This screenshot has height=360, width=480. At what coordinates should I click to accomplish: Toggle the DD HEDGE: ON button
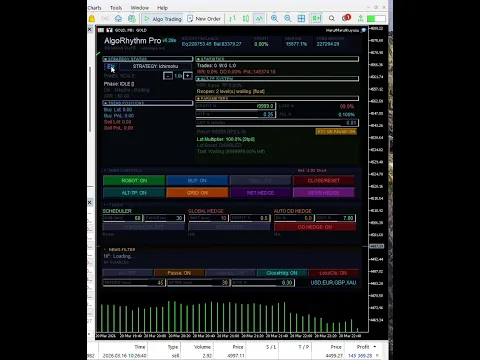point(315,227)
